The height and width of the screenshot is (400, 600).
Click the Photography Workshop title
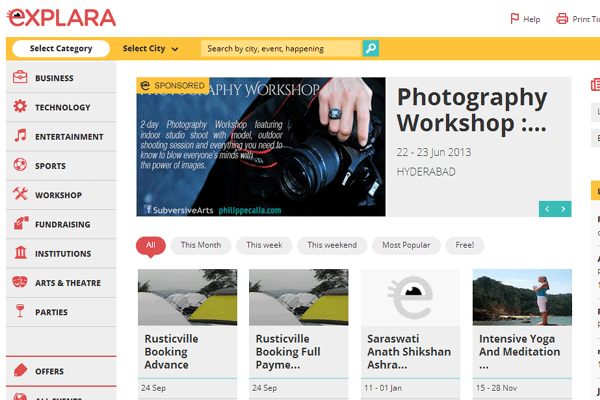[472, 110]
